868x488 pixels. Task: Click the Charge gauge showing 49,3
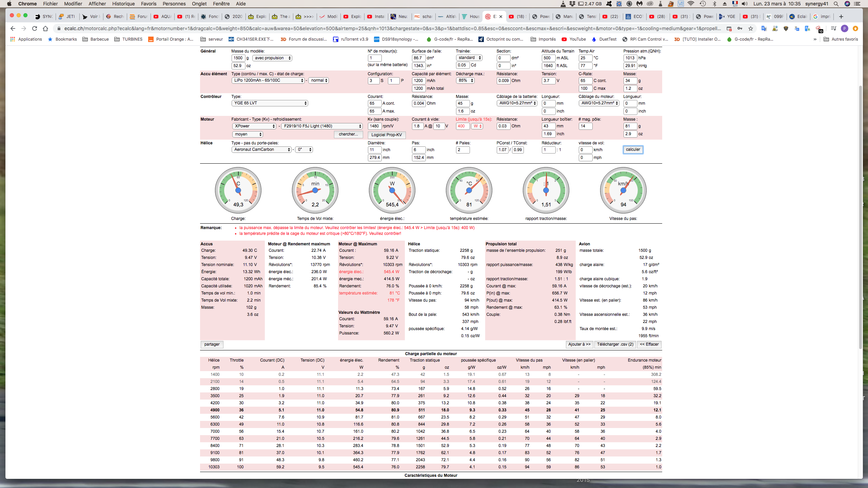pyautogui.click(x=238, y=190)
